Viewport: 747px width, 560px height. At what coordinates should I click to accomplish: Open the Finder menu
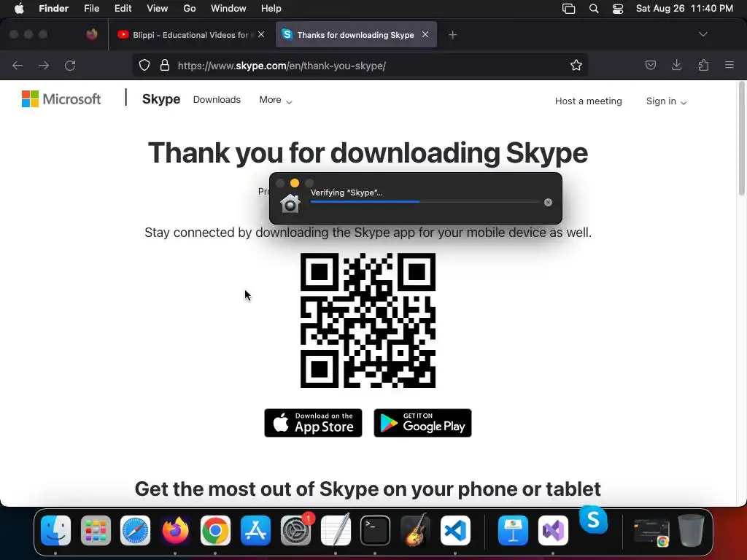53,8
